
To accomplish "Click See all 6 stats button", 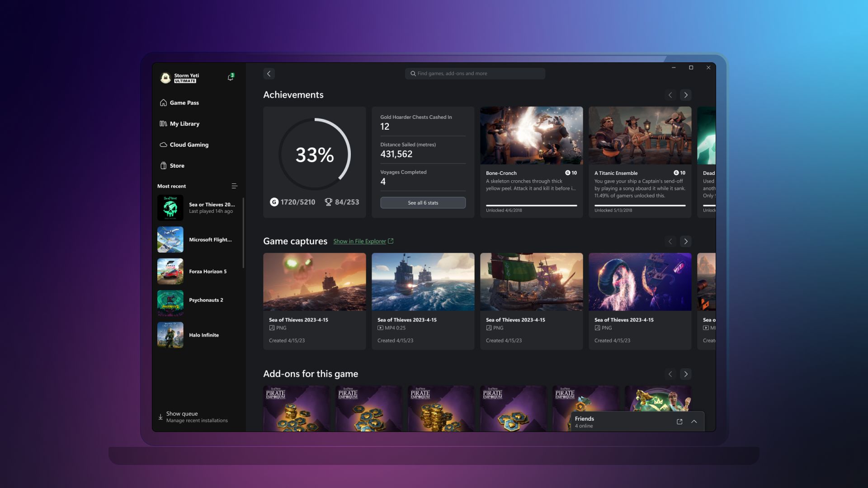I will point(423,202).
